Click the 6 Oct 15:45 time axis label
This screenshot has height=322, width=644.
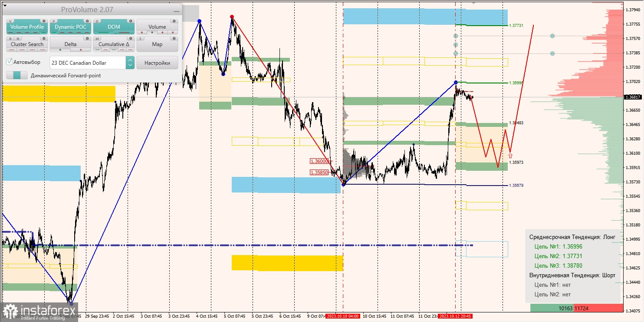[290, 316]
